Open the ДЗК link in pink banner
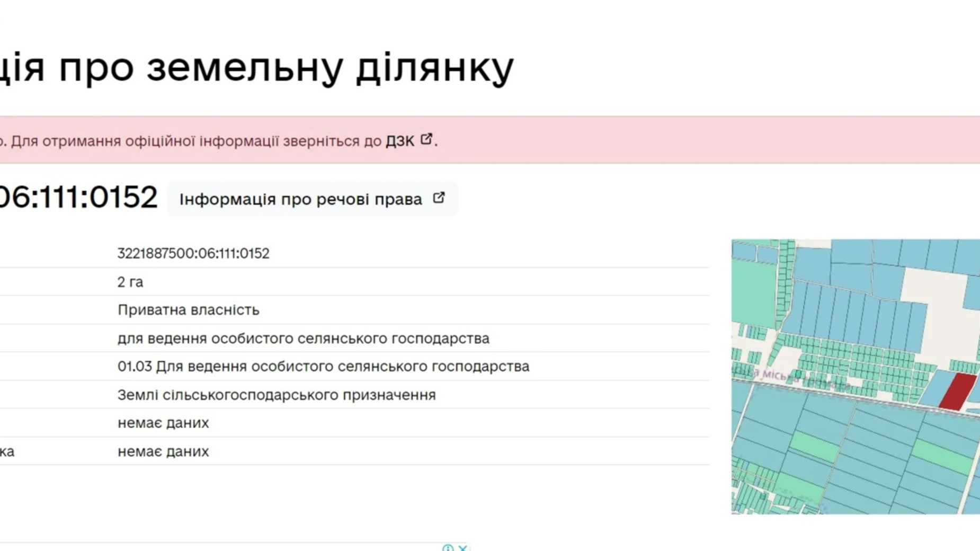This screenshot has width=980, height=551. pyautogui.click(x=400, y=141)
